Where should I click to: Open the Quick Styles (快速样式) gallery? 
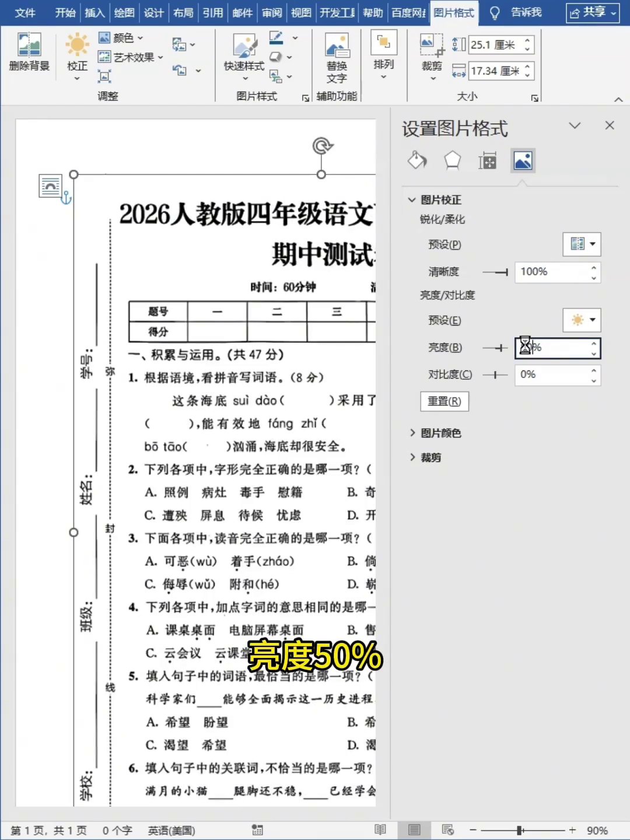point(245,45)
